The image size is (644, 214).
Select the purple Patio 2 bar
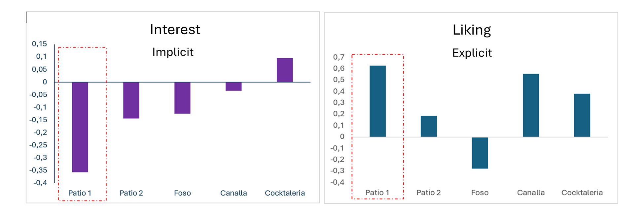coord(131,100)
